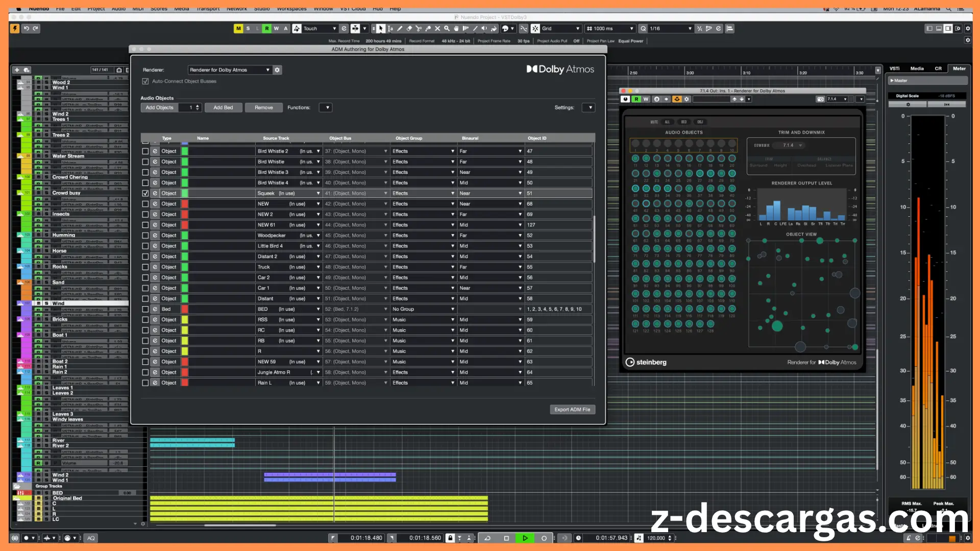
Task: Check the Bird Whistle 2 row checkbox
Action: 145,151
